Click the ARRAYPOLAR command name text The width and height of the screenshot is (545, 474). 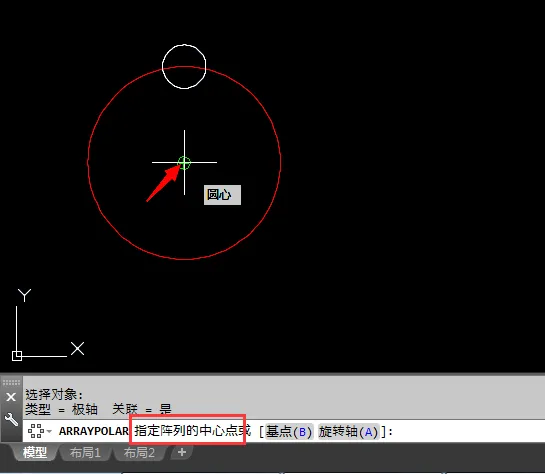click(94, 431)
